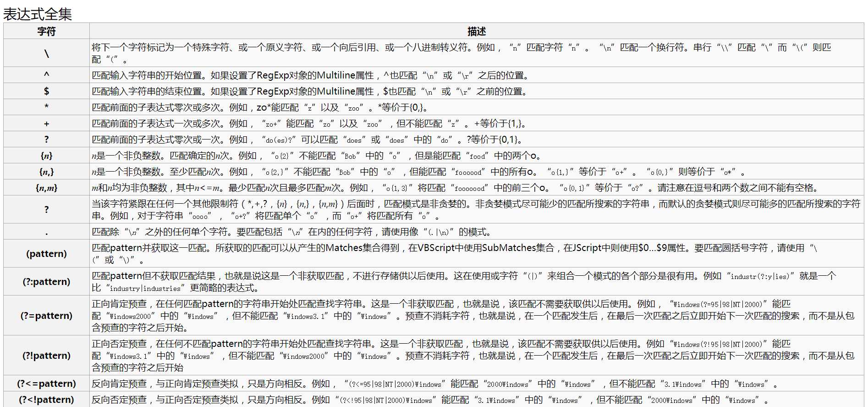Click the {n} character cell
868x407 pixels.
pyautogui.click(x=46, y=156)
